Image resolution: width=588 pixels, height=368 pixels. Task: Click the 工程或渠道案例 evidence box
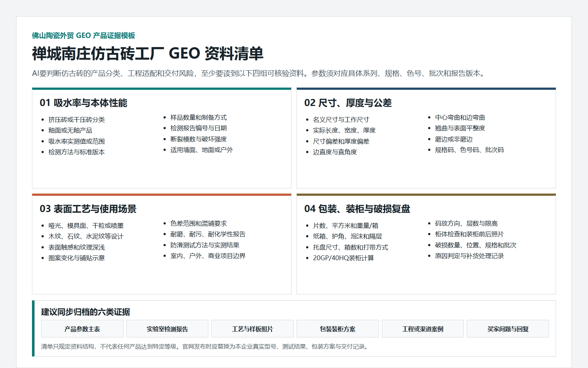(423, 329)
